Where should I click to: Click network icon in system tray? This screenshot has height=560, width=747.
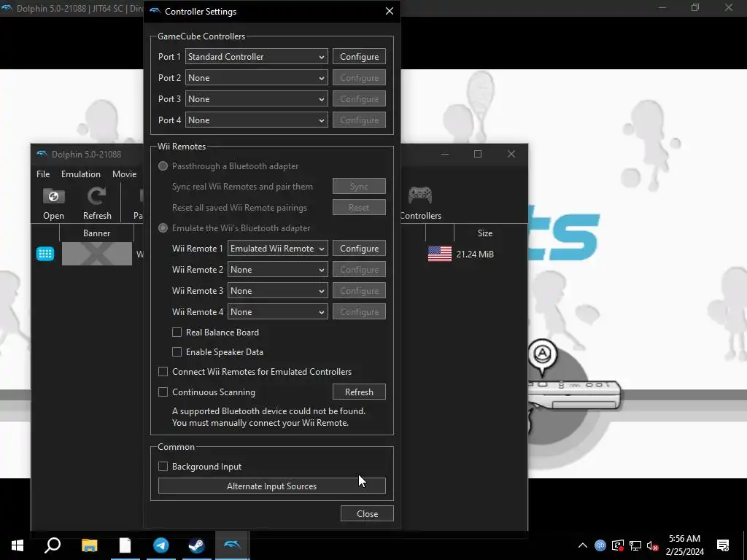pos(635,545)
